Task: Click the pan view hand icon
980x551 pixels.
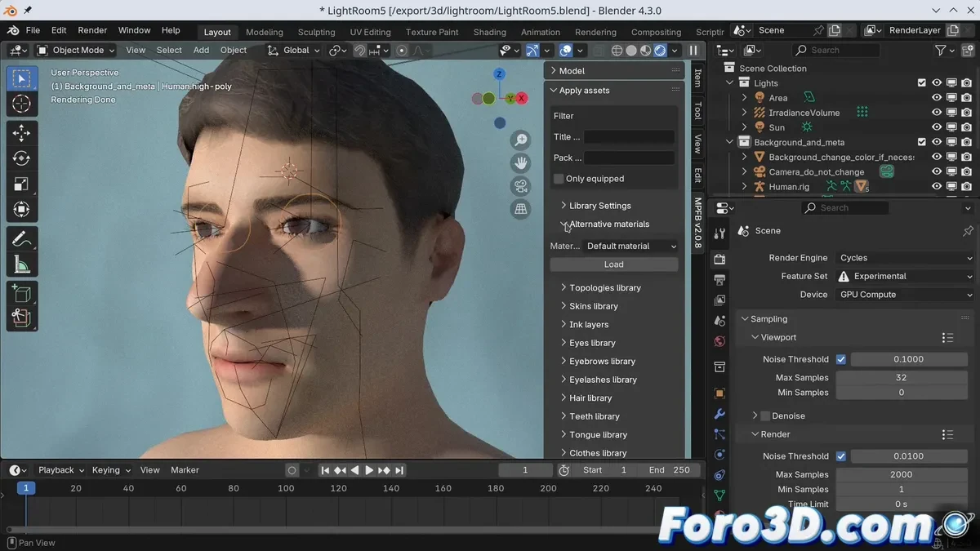Action: tap(521, 163)
